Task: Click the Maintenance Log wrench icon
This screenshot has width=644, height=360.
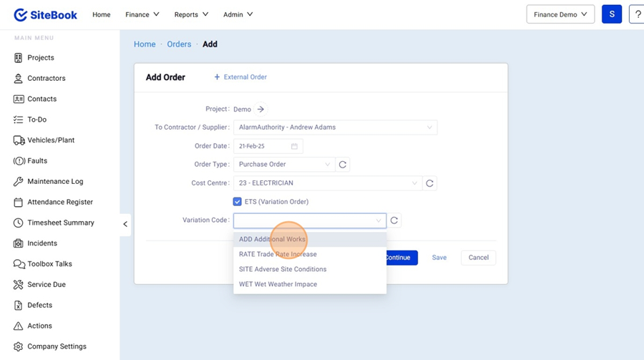Action: pos(19,182)
